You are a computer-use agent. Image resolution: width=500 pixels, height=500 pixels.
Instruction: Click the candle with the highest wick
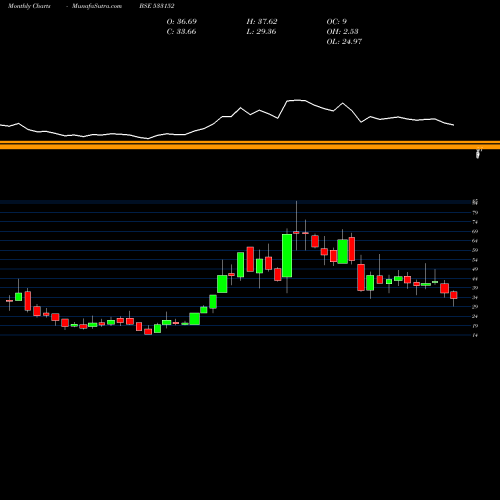(296, 232)
